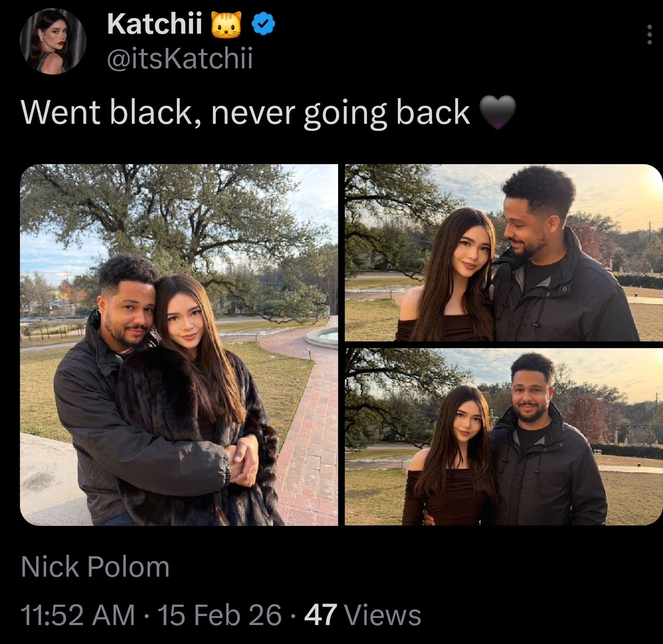The height and width of the screenshot is (644, 663).
Task: Click the bold 47 view count number
Action: [321, 615]
